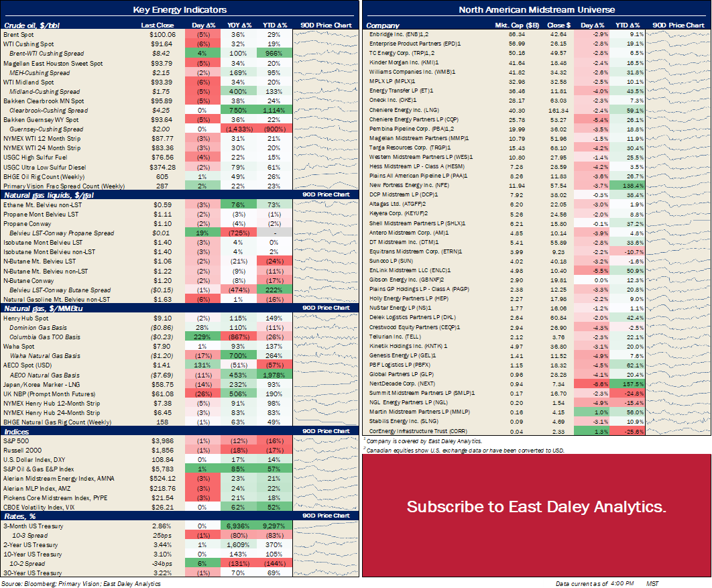Open the 3-Month US Treasury 90D price chart
Screen dimensions: 712x588
tap(326, 526)
